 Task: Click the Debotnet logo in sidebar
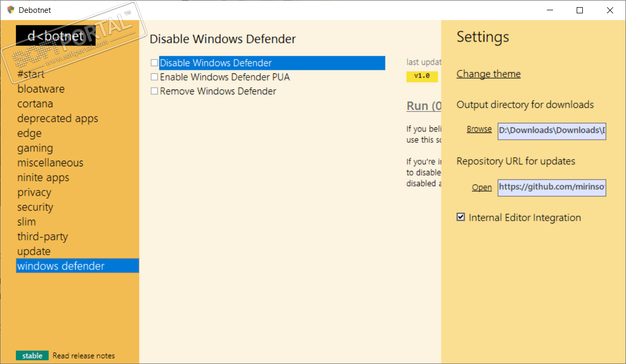point(49,36)
